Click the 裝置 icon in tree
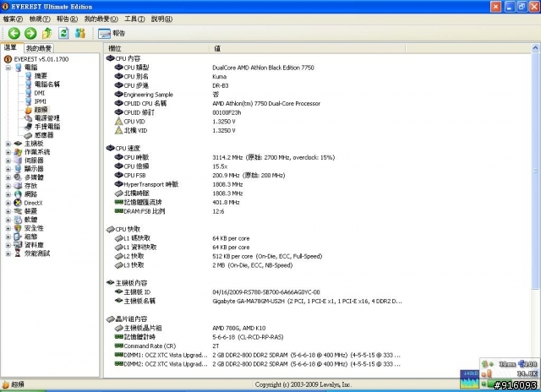Viewport: 541px width, 392px height. click(18, 211)
